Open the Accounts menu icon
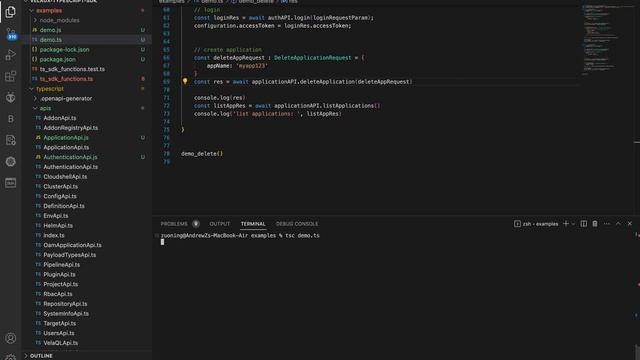640x360 pixels. [x=11, y=338]
